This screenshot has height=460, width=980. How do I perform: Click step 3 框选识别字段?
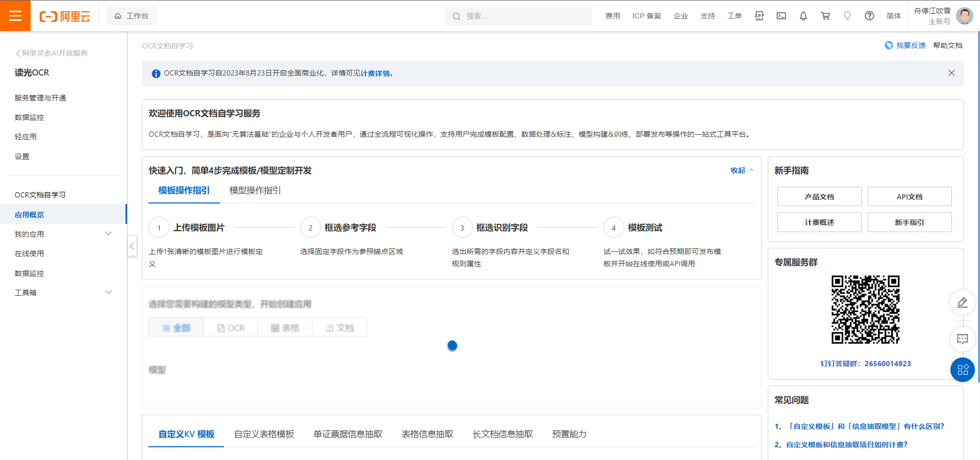click(x=502, y=227)
